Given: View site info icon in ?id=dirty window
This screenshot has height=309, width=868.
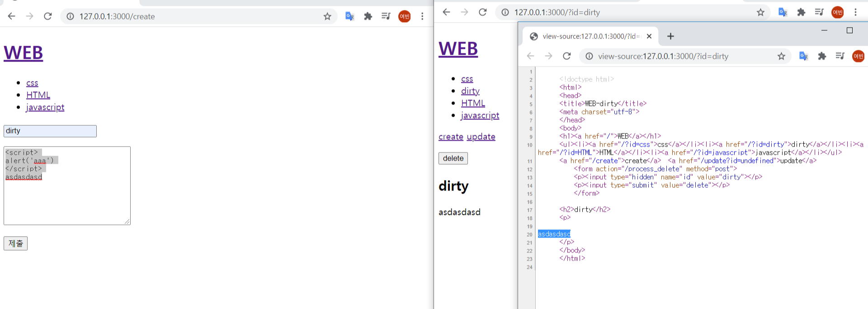Looking at the screenshot, I should [505, 12].
